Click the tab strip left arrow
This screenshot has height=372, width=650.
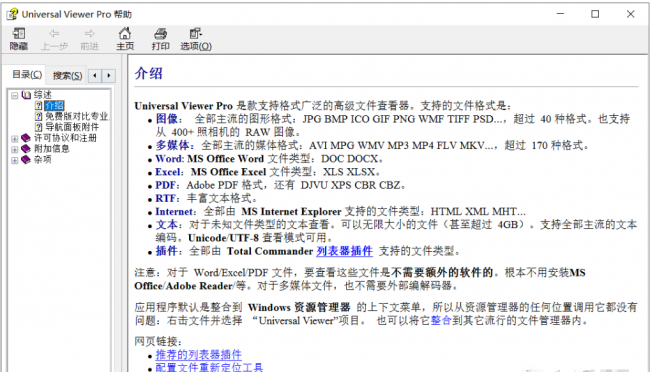(x=95, y=75)
